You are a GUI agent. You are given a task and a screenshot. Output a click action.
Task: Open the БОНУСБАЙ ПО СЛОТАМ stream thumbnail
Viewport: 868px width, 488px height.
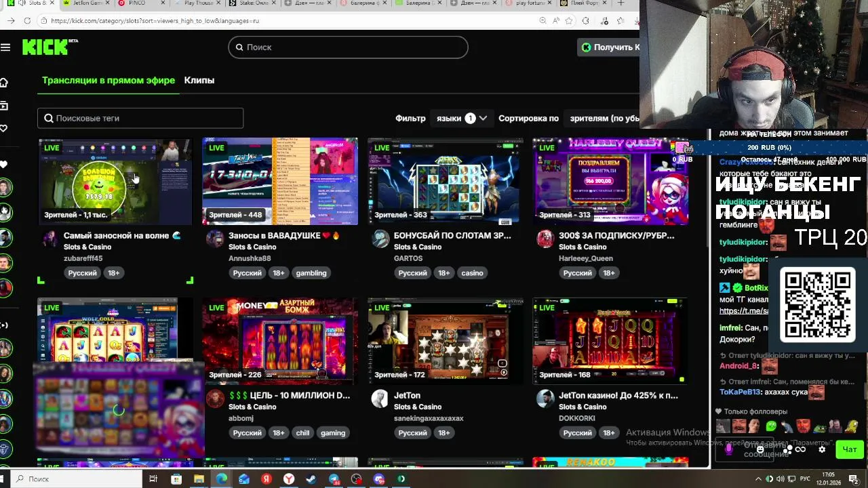[x=445, y=181]
